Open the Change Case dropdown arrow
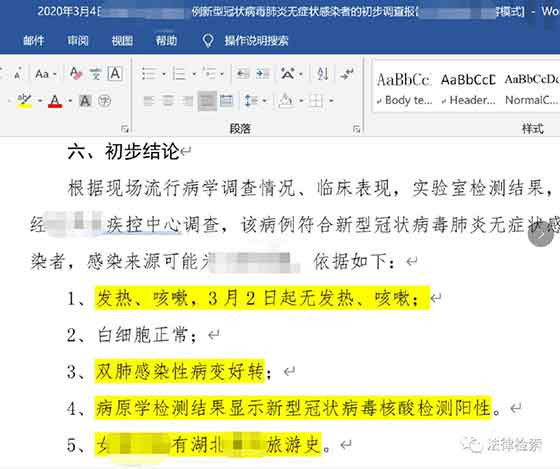 point(55,74)
